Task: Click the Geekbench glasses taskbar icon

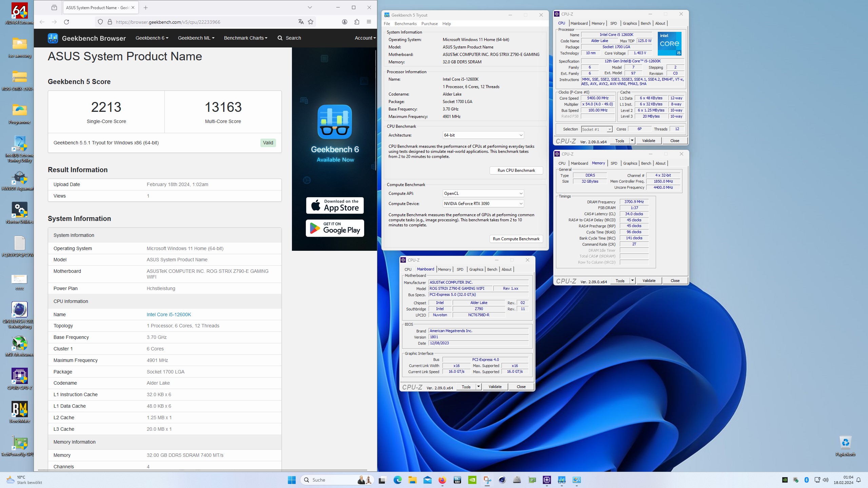Action: point(561,480)
